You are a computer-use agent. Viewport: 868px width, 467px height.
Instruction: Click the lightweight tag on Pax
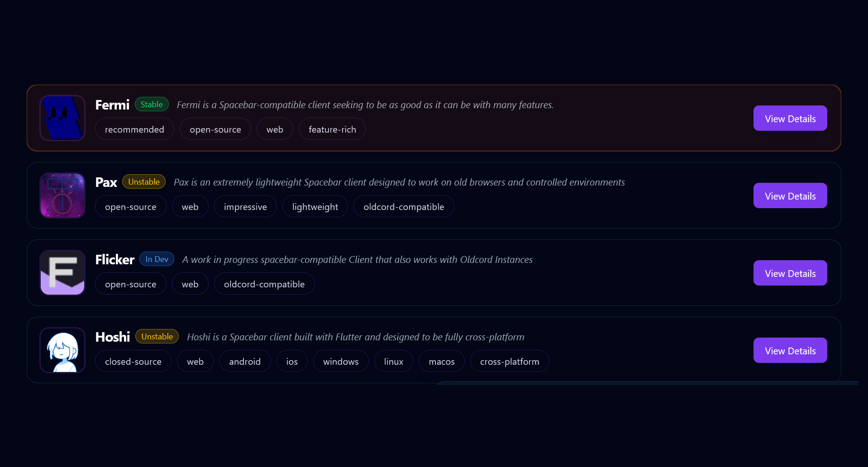tap(315, 207)
